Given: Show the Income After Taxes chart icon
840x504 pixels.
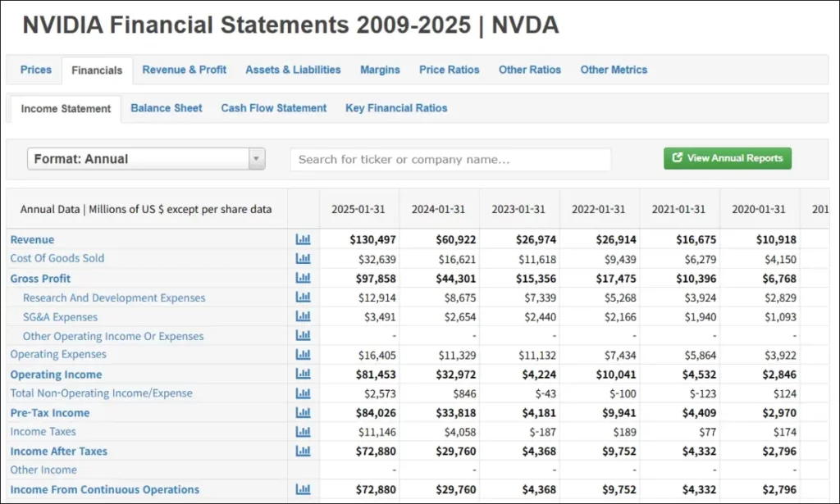Looking at the screenshot, I should [303, 451].
